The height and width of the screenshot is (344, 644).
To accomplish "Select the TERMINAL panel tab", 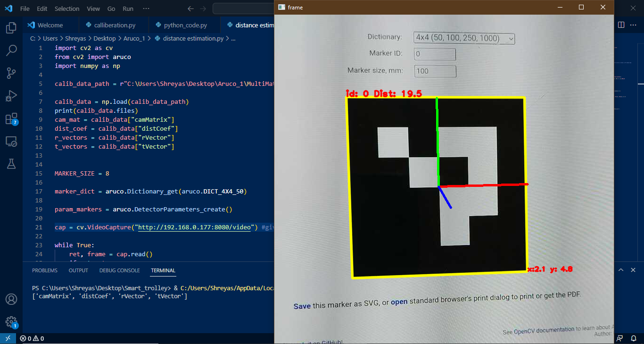I will (x=163, y=270).
